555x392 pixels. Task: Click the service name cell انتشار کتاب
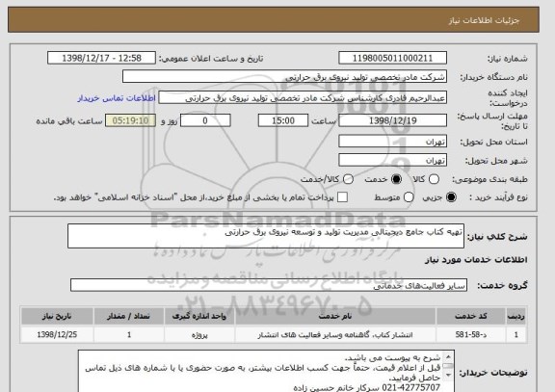pos(335,334)
